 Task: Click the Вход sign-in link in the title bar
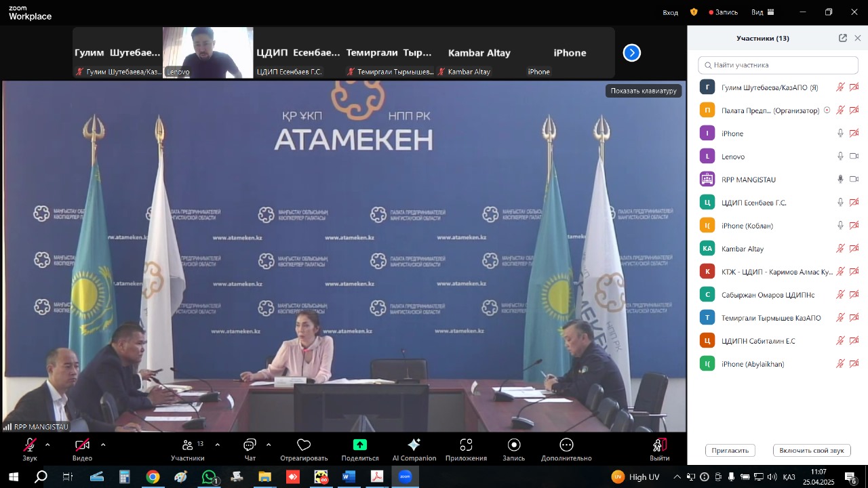[670, 12]
